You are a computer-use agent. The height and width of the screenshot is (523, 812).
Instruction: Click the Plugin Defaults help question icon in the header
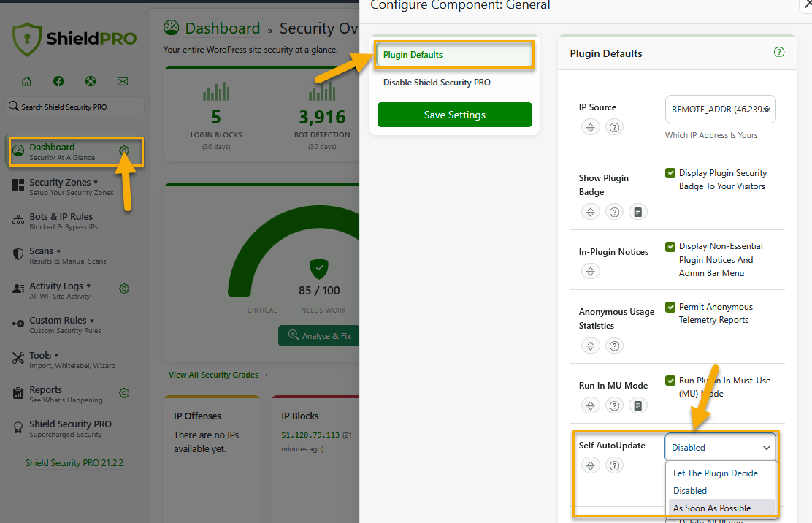(x=779, y=52)
